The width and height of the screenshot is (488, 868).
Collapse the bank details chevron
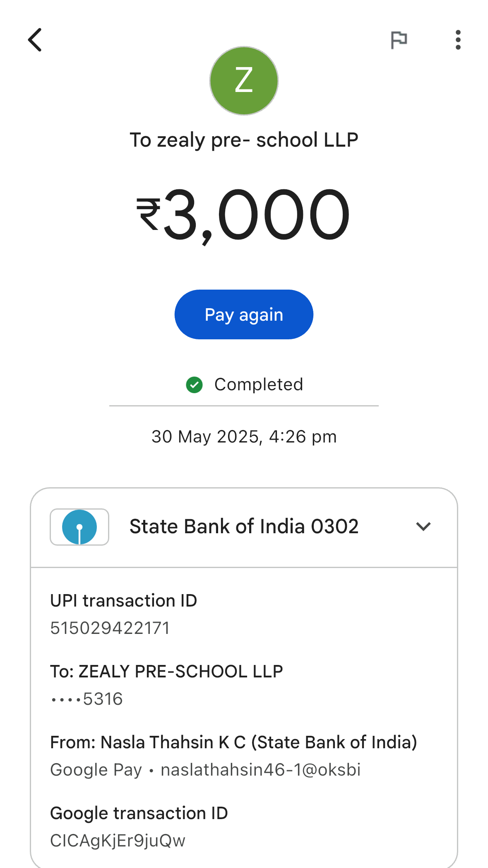[x=423, y=527]
